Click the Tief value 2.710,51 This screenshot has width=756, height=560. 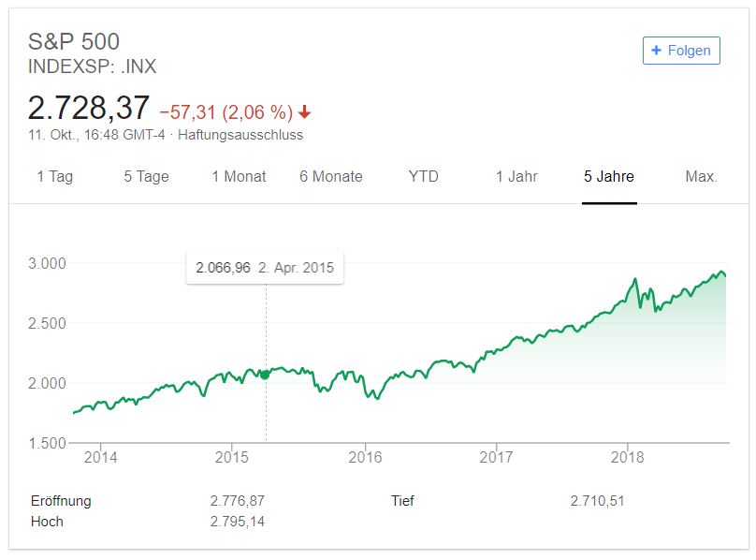click(x=597, y=501)
